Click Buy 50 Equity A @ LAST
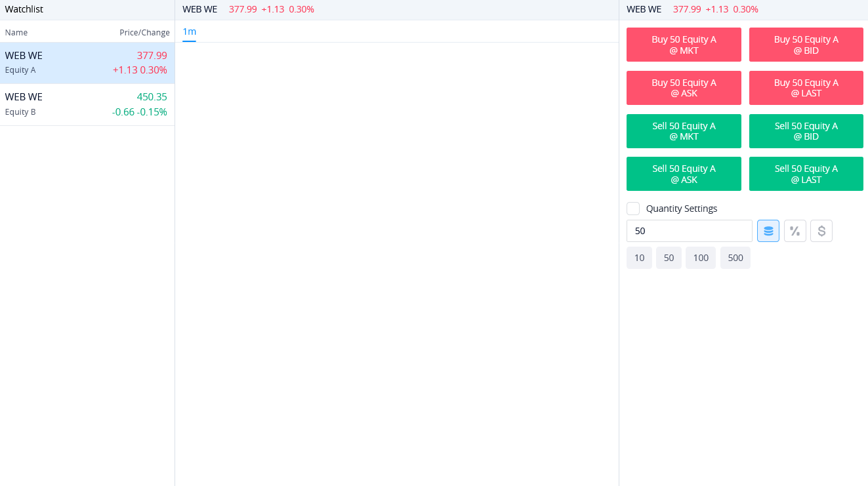The image size is (868, 486). point(806,88)
